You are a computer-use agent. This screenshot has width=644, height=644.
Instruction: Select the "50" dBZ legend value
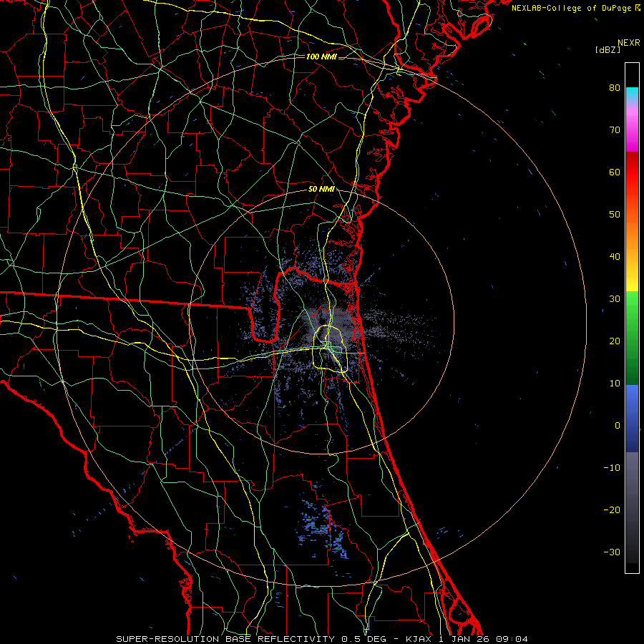coord(615,215)
